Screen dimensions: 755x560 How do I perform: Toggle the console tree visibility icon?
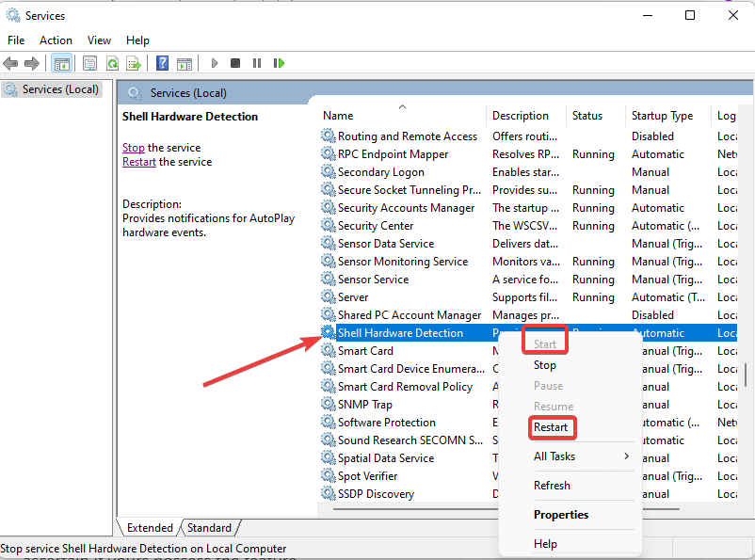pyautogui.click(x=62, y=63)
